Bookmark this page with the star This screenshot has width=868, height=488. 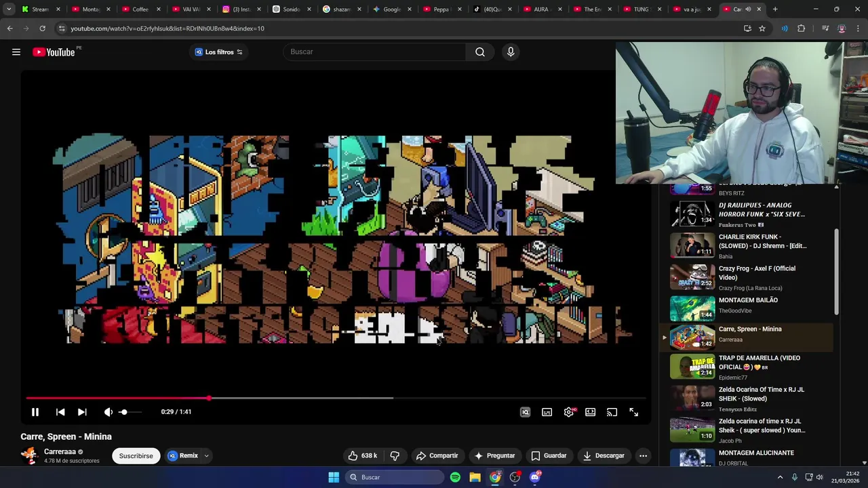tap(762, 28)
